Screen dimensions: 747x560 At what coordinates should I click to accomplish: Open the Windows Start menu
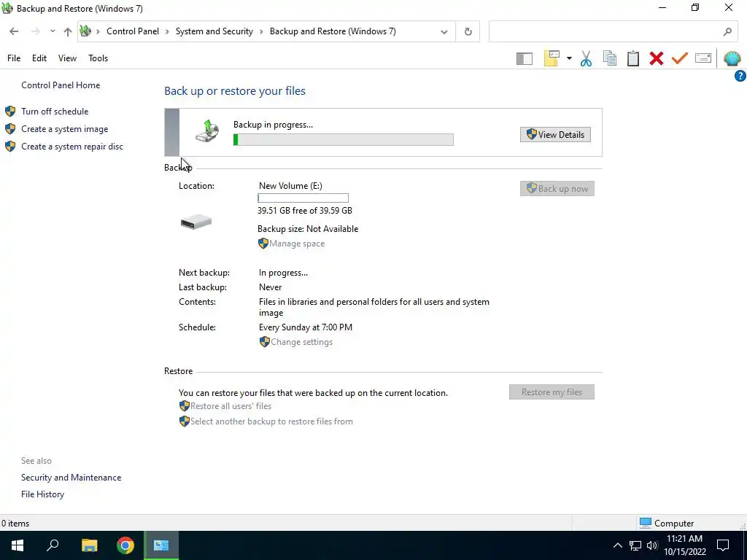point(18,545)
